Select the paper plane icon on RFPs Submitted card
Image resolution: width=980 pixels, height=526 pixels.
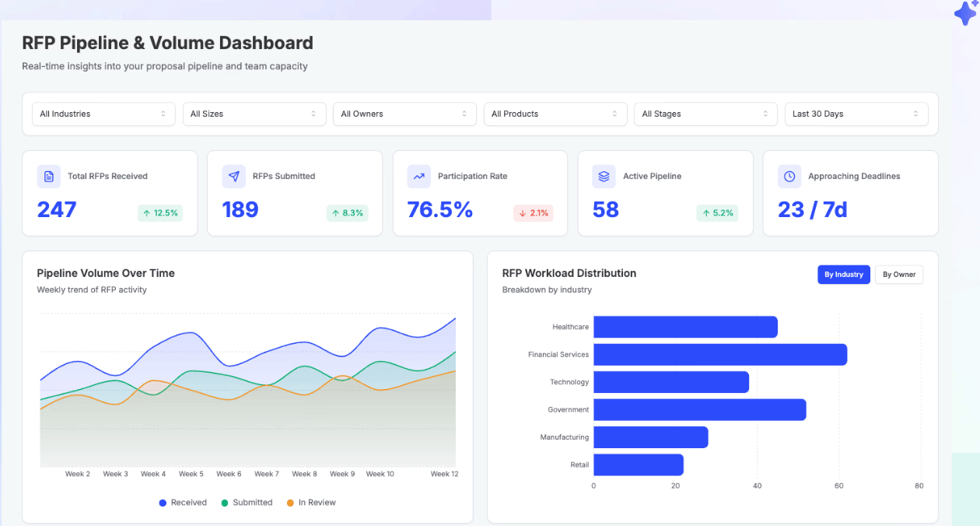(x=233, y=176)
